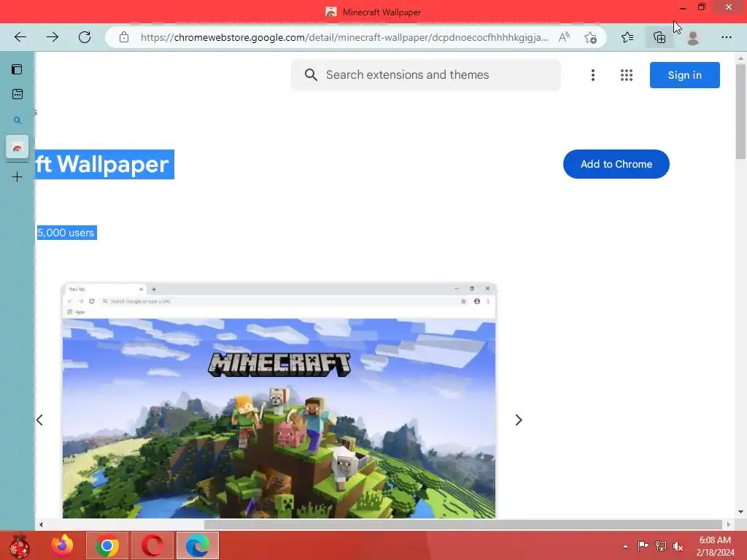
Task: Click the horizontal scrollbar thumb
Action: tap(463, 525)
